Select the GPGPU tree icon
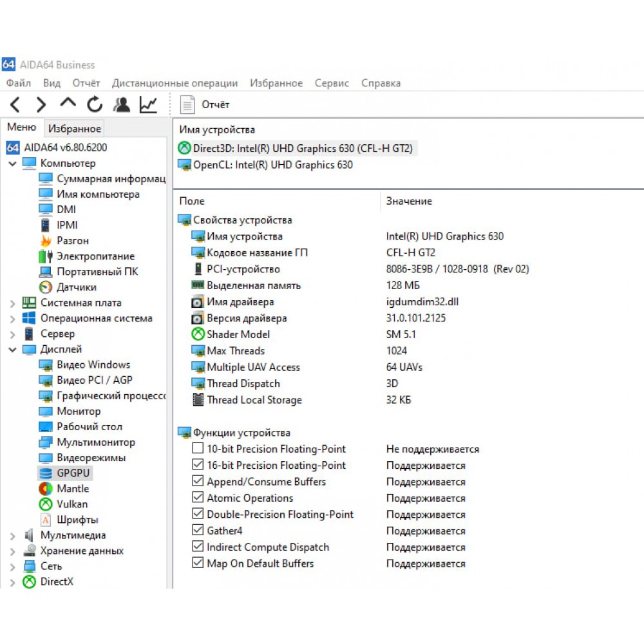Screen dimensions: 644x644 point(46,473)
